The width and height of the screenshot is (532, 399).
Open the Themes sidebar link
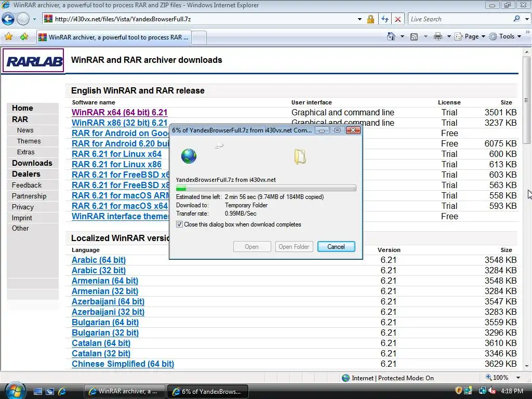(29, 141)
